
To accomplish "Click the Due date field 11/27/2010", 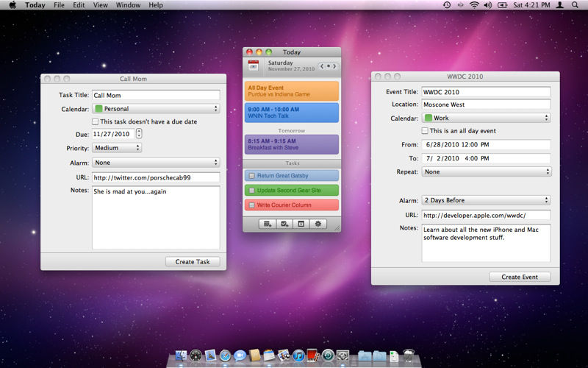I will tap(113, 134).
